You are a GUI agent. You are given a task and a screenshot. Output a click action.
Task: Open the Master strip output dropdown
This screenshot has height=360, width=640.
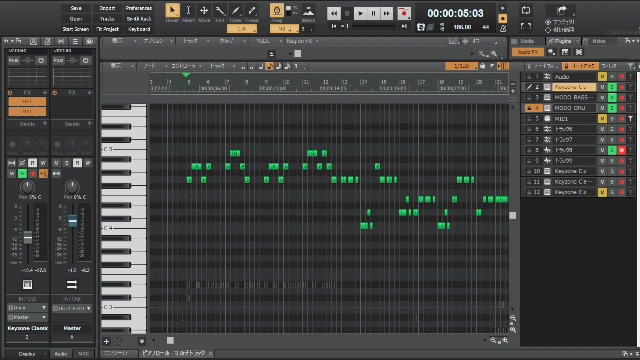pyautogui.click(x=72, y=308)
